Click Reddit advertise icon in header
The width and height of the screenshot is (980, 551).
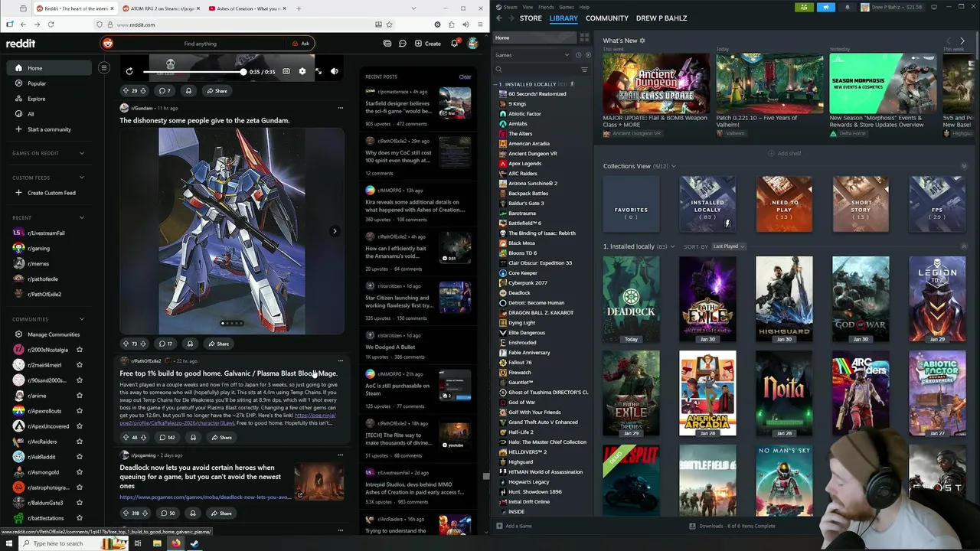point(387,44)
